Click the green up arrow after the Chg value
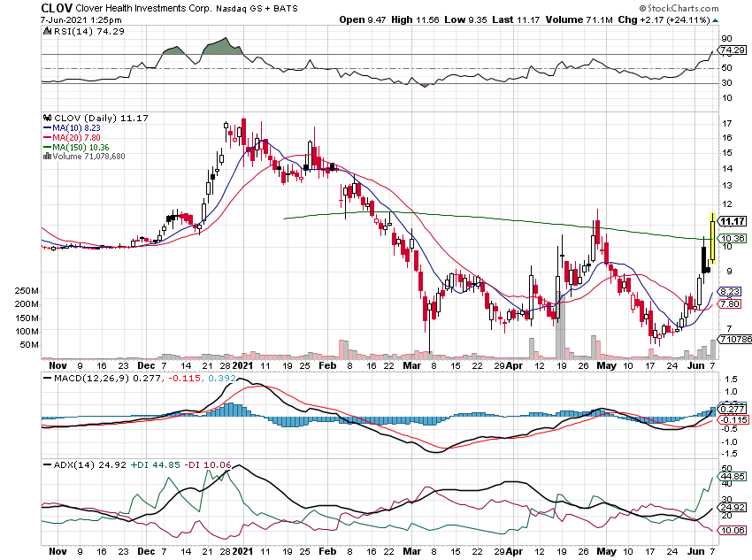The image size is (752, 560). pos(716,20)
